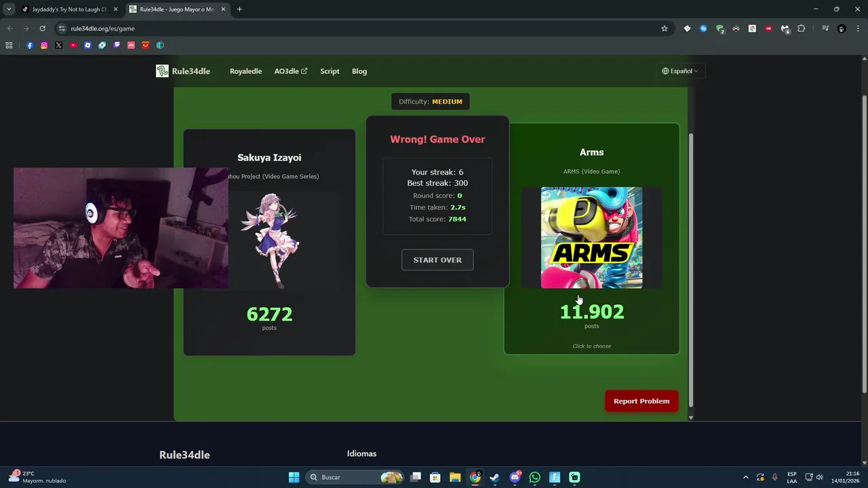
Task: Click the 'Idiomas' footer heading
Action: (x=361, y=453)
